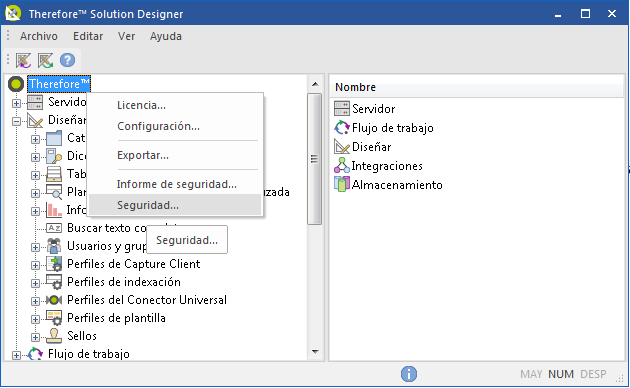Choose Configuración... from context menu

(175, 126)
